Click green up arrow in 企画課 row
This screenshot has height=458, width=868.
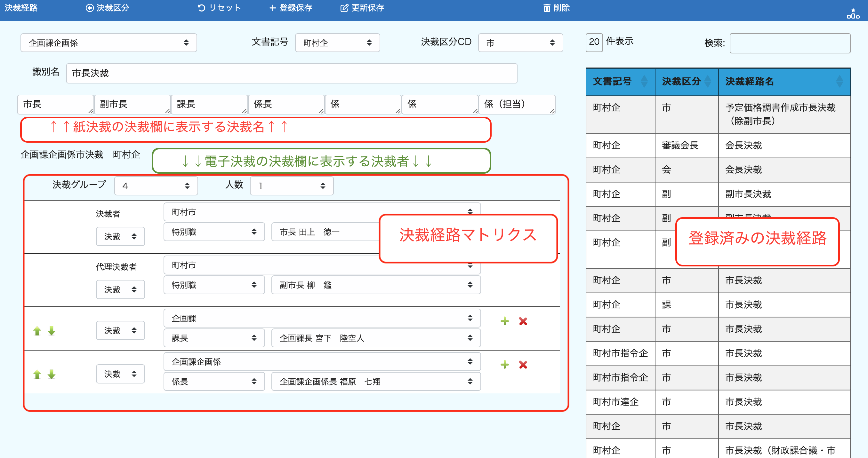[37, 331]
